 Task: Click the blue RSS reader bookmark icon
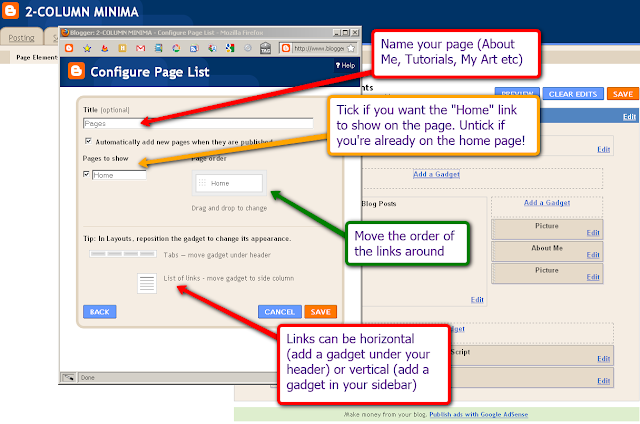[194, 48]
